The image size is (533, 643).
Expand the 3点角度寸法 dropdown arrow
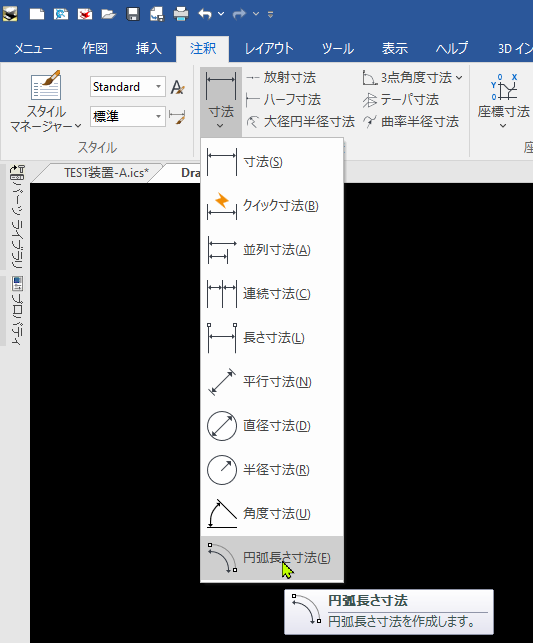point(459,78)
